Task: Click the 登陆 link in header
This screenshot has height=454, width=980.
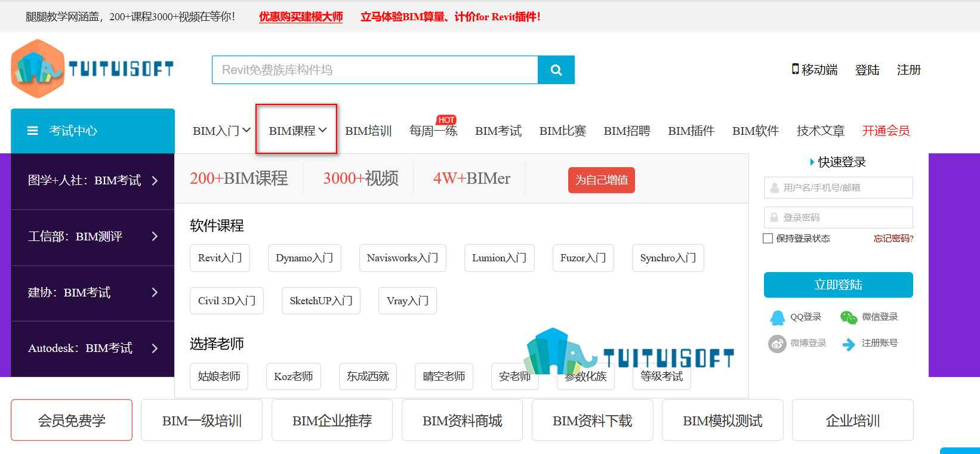Action: 867,70
